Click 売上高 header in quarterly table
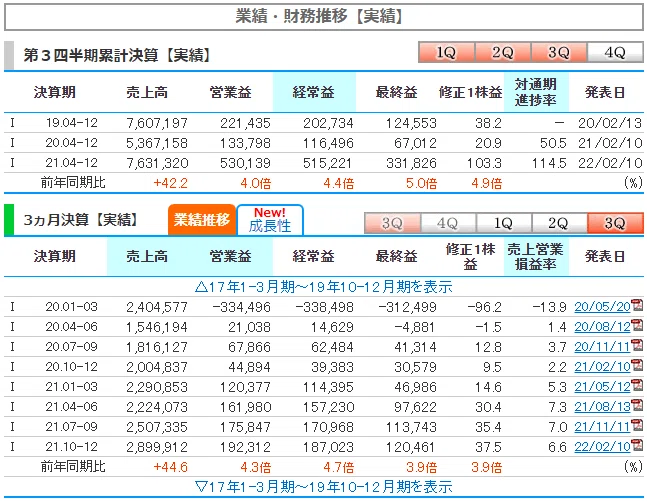This screenshot has width=647, height=501. [147, 257]
